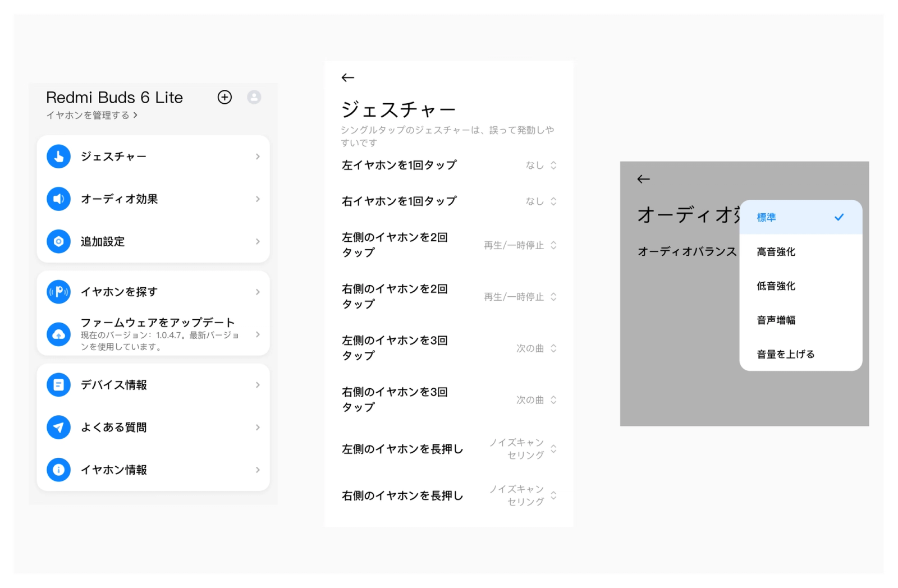
Task: Open the 追加設定 row chevron
Action: (x=258, y=242)
